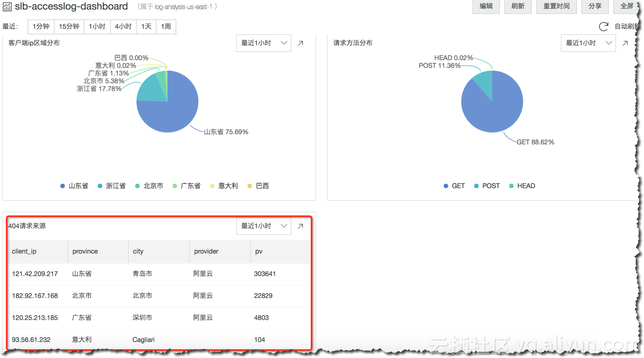Toggle 巴西 legend item in region chart
The height and width of the screenshot is (358, 644).
pyautogui.click(x=258, y=186)
